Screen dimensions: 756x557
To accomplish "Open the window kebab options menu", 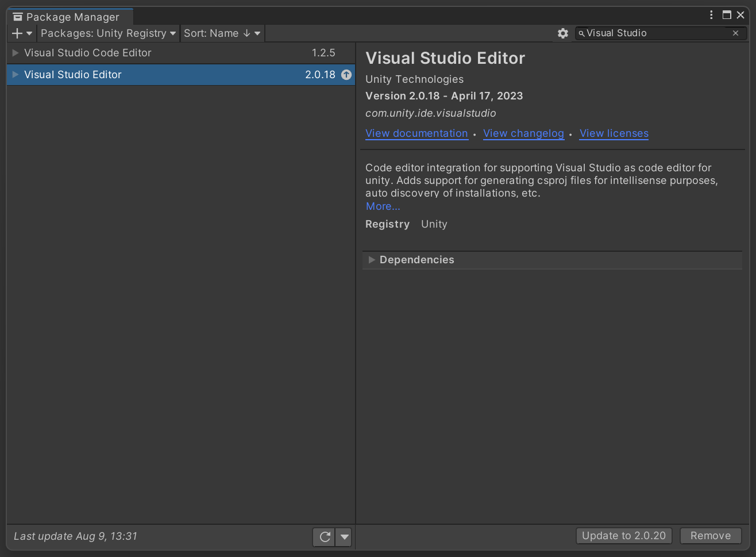I will pyautogui.click(x=711, y=15).
